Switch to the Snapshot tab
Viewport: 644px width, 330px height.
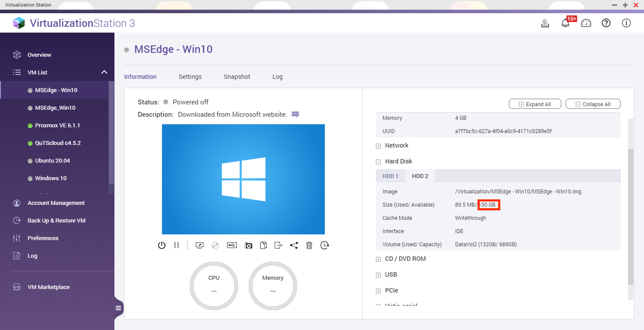[237, 77]
